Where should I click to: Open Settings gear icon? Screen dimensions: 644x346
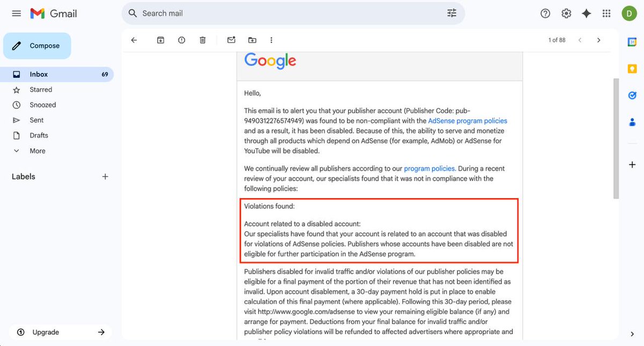[x=566, y=13]
